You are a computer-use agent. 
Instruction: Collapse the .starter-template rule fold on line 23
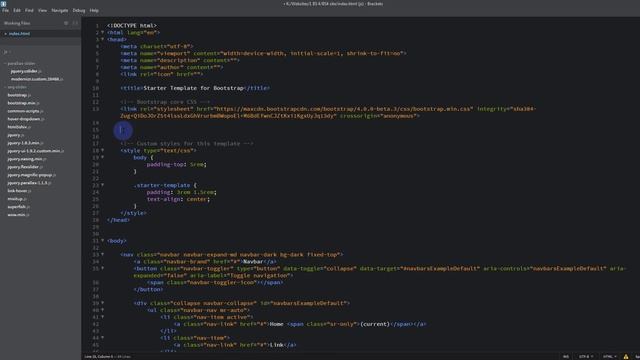point(102,185)
